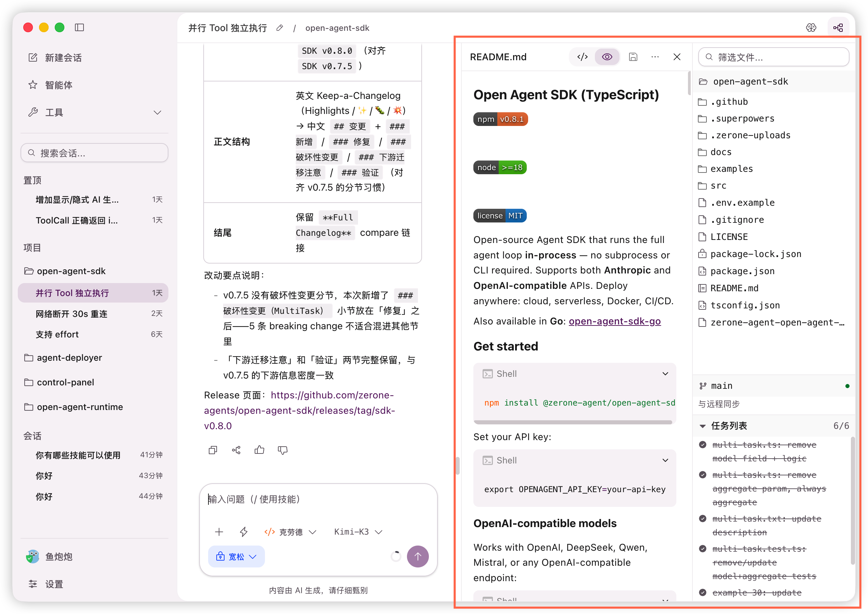Viewport: 868px width, 614px height.
Task: Click the lightning bolt skill icon
Action: point(243,532)
